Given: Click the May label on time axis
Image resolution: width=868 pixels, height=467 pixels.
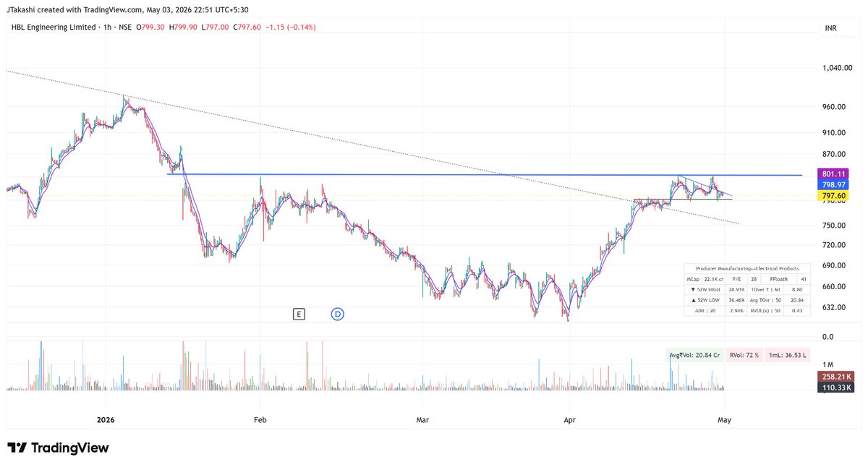Looking at the screenshot, I should 723,419.
